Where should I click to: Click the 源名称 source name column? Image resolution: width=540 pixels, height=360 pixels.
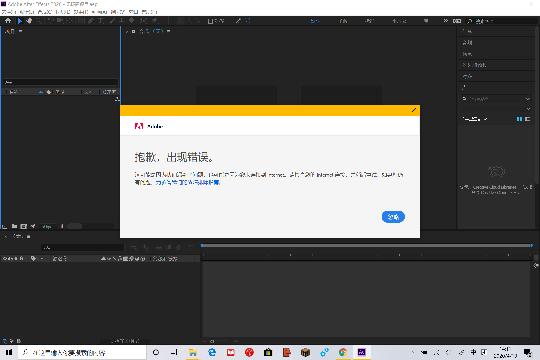(x=60, y=258)
